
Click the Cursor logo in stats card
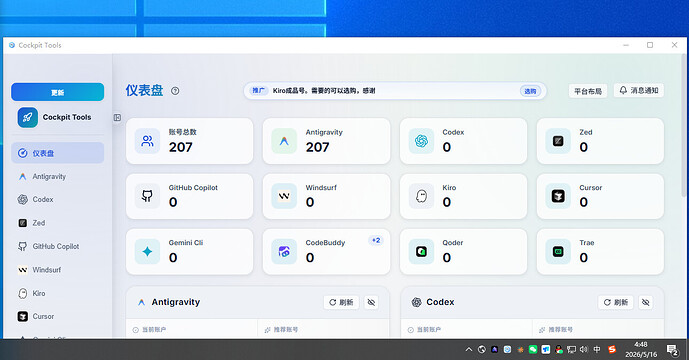tap(558, 196)
